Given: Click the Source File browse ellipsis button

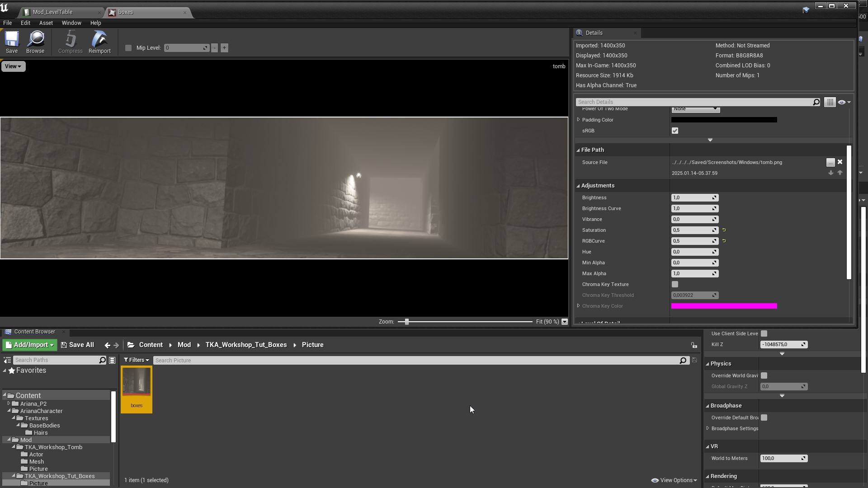Looking at the screenshot, I should click(x=830, y=163).
